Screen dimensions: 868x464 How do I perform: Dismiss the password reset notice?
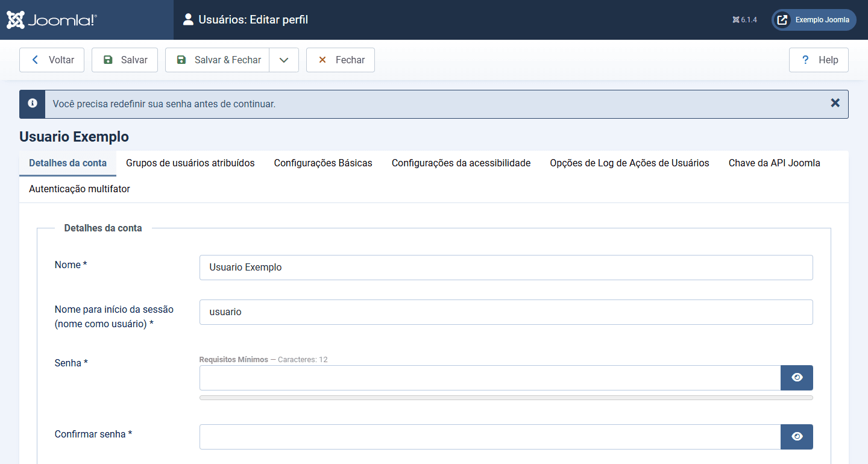(835, 103)
